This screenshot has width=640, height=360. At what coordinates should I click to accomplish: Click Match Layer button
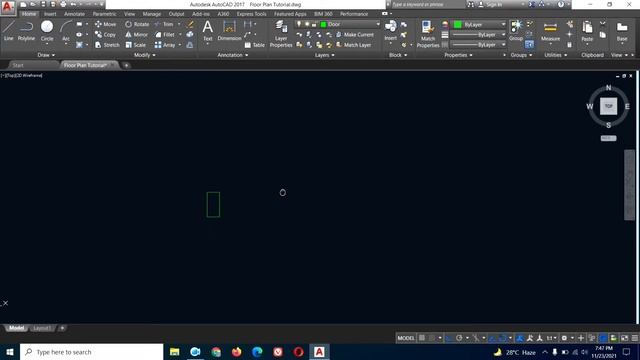353,45
